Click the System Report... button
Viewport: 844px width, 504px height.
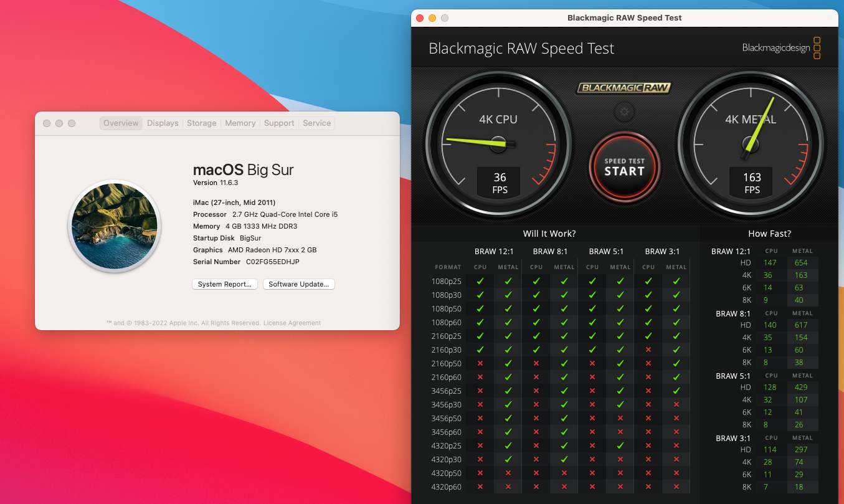point(224,284)
